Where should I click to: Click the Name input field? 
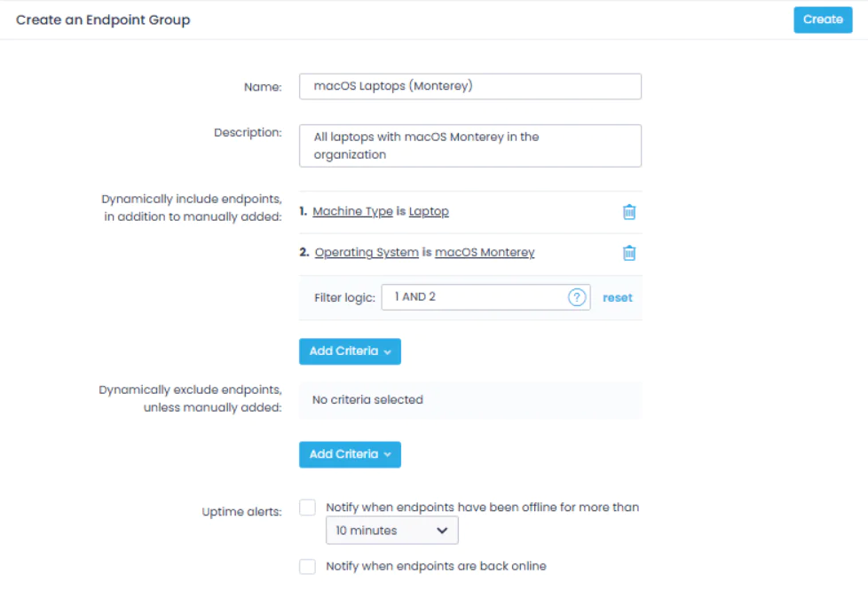pyautogui.click(x=470, y=86)
